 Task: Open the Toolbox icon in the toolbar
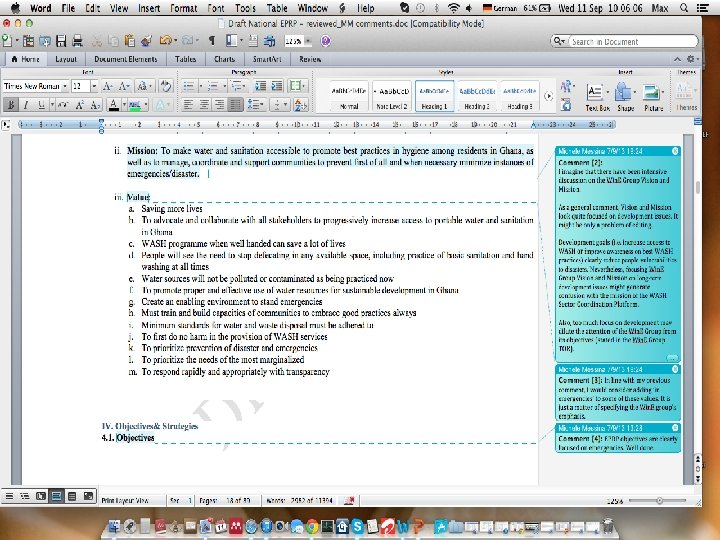click(269, 41)
